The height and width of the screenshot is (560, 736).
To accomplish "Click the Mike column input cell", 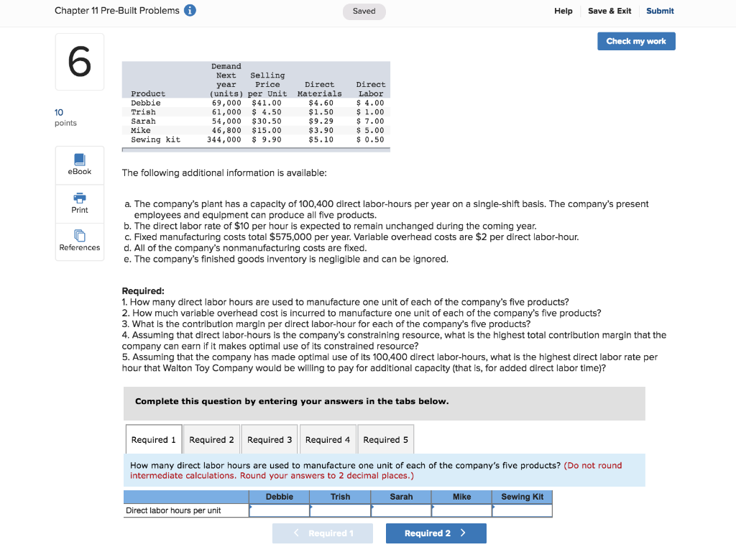I will point(461,510).
